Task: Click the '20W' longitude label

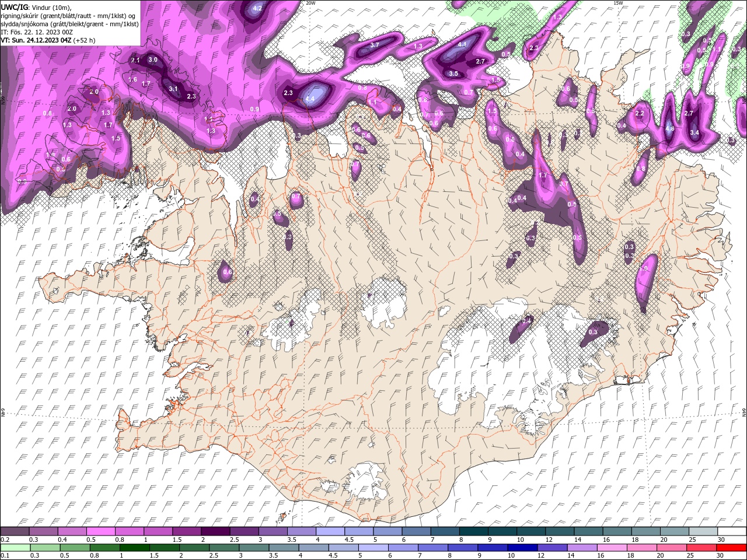Action: point(310,3)
